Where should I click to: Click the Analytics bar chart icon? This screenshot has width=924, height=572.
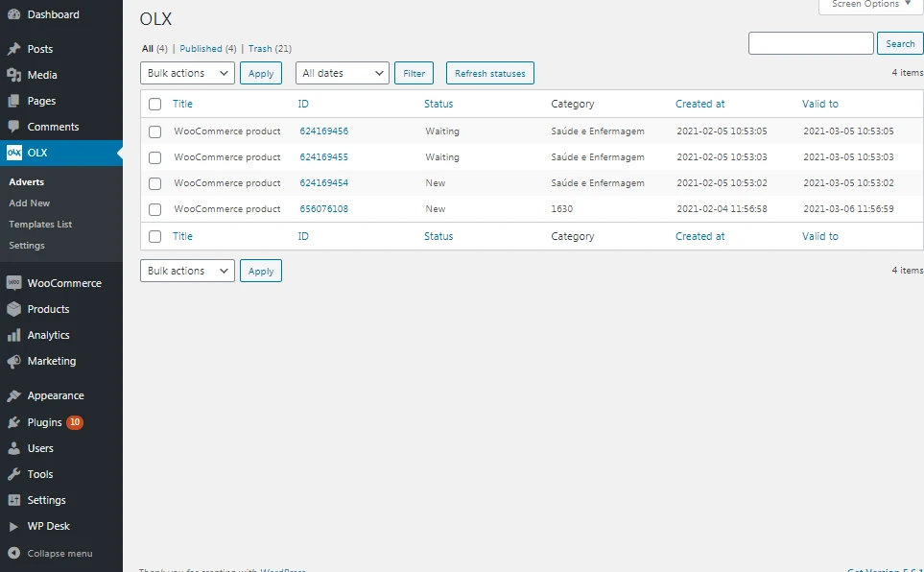tap(14, 335)
